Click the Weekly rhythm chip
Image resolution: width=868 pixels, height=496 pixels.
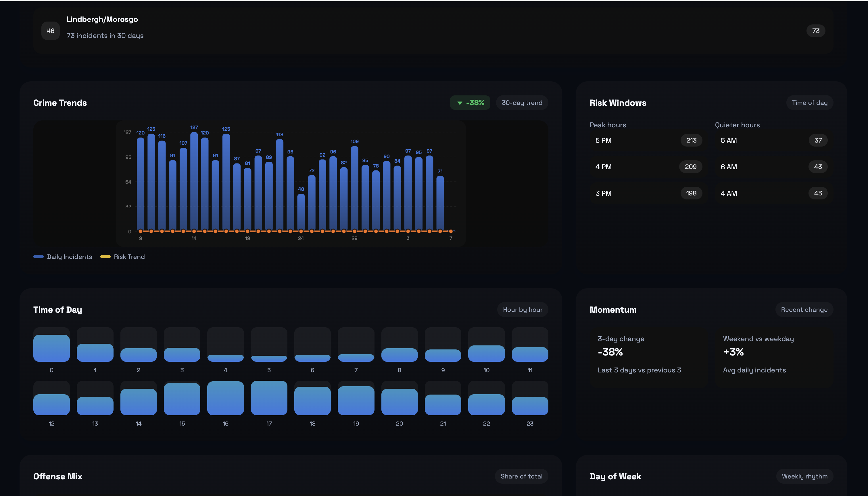804,476
